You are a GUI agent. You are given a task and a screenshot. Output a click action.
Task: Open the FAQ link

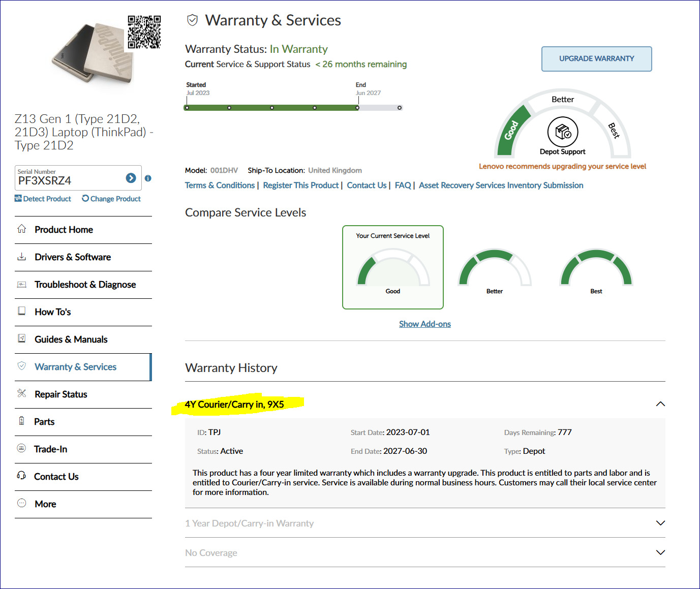pyautogui.click(x=403, y=185)
